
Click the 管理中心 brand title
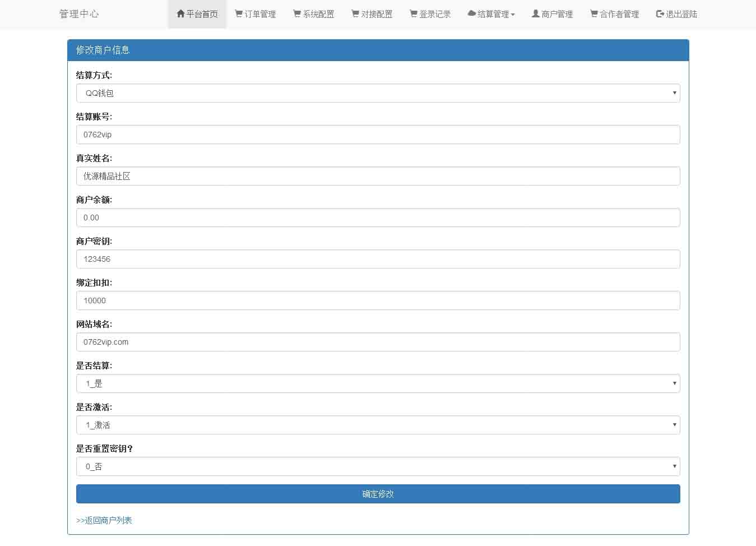[79, 14]
